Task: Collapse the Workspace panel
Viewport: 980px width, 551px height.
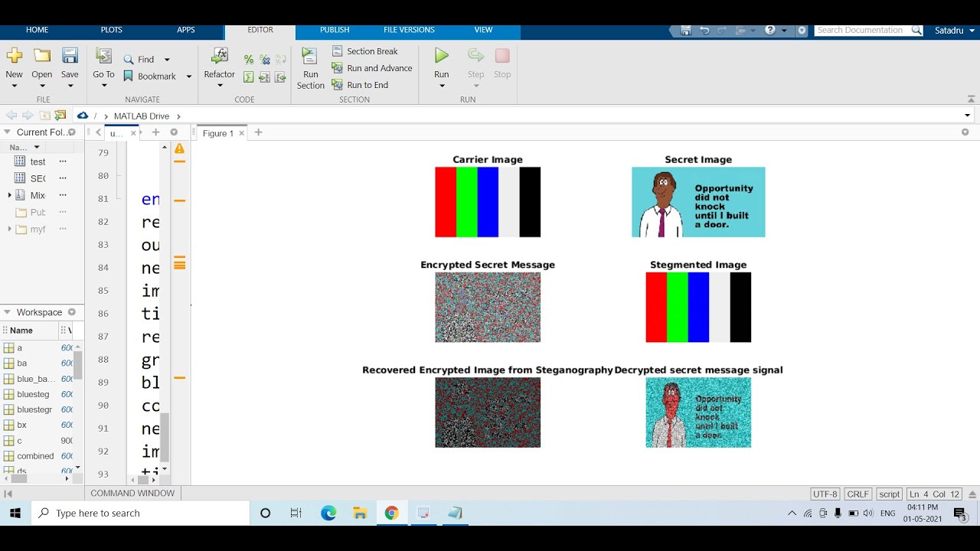Action: coord(8,312)
